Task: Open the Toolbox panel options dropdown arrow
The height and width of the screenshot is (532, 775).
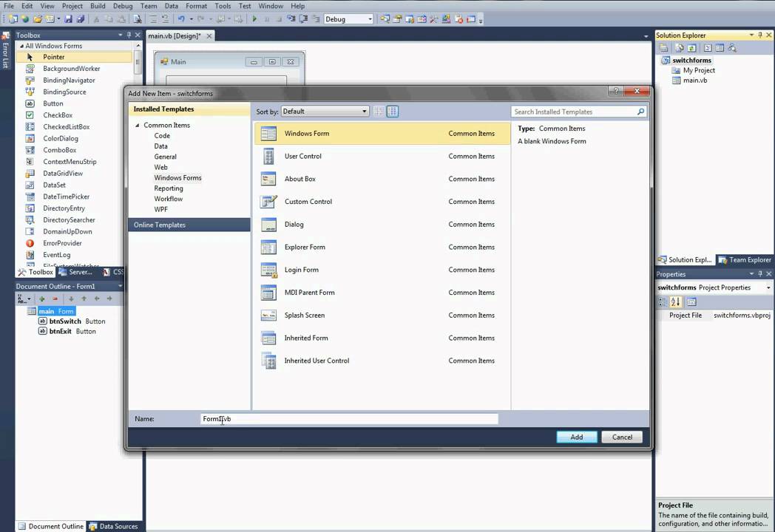Action: [120, 35]
